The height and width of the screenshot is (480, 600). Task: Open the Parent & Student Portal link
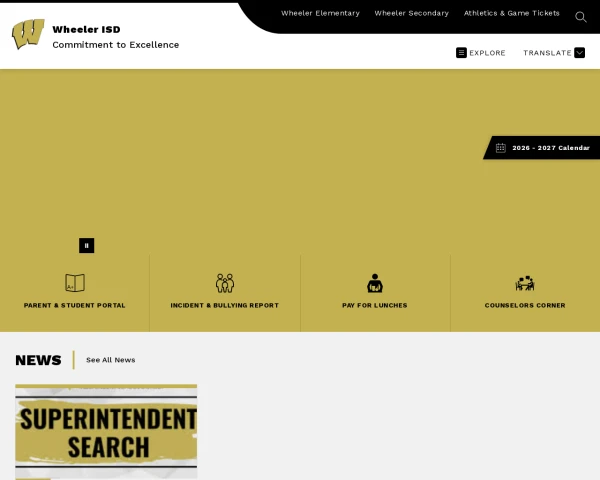[75, 305]
